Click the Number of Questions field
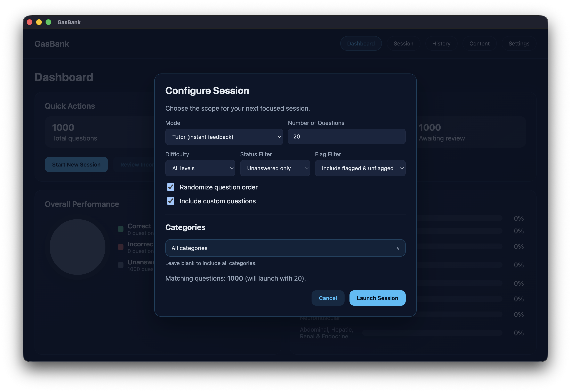The image size is (571, 392). pyautogui.click(x=346, y=137)
